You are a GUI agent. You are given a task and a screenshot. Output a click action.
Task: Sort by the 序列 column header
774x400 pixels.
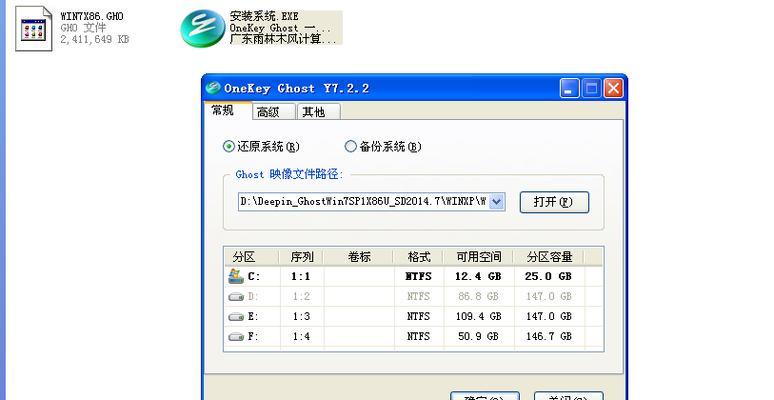click(302, 257)
